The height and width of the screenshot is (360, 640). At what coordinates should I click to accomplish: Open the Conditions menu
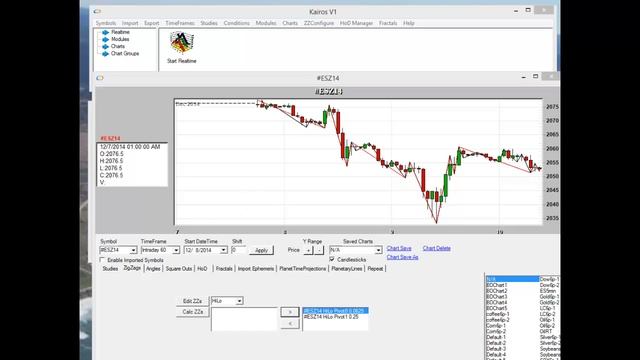[236, 23]
